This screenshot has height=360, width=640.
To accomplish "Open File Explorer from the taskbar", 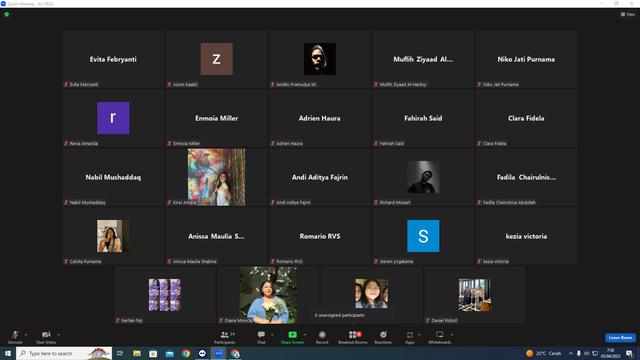I will [137, 353].
